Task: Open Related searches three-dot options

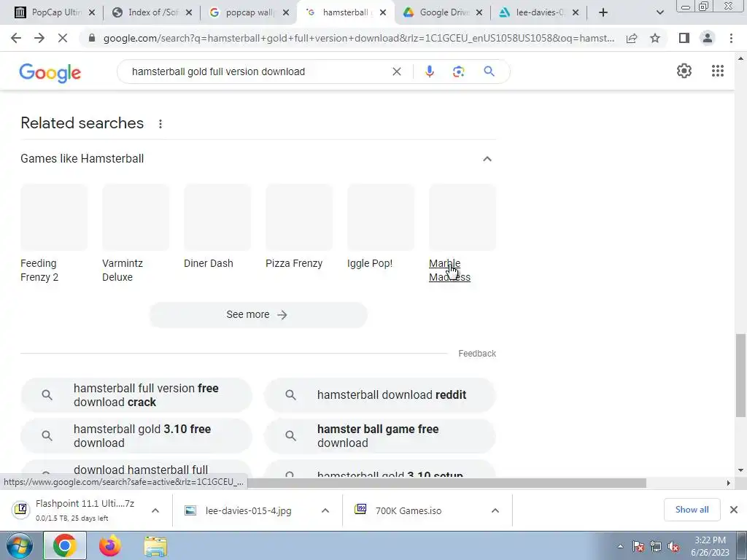Action: point(160,124)
